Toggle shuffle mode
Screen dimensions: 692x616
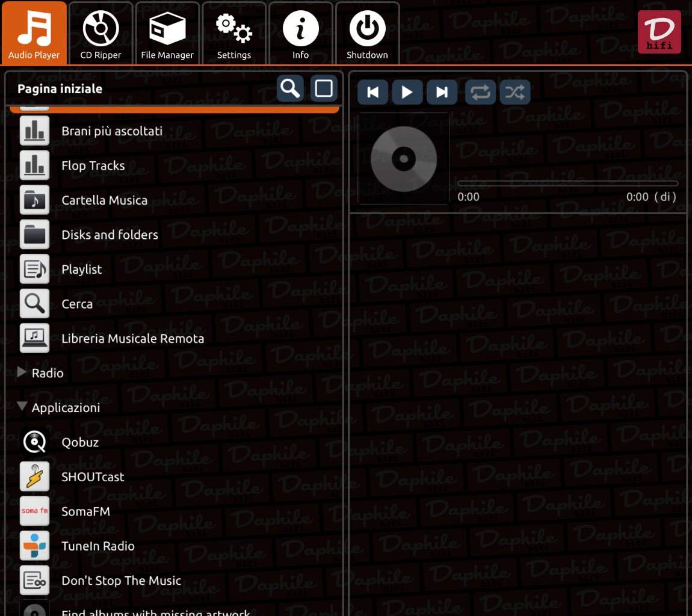coord(515,92)
